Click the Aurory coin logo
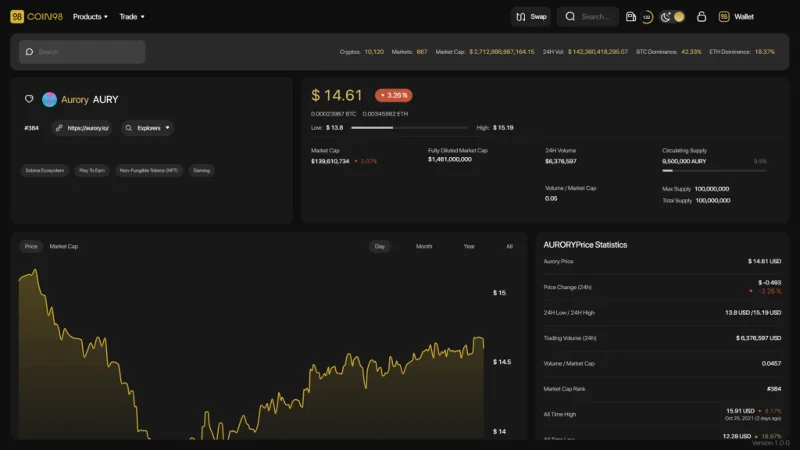This screenshot has width=800, height=450. click(49, 99)
